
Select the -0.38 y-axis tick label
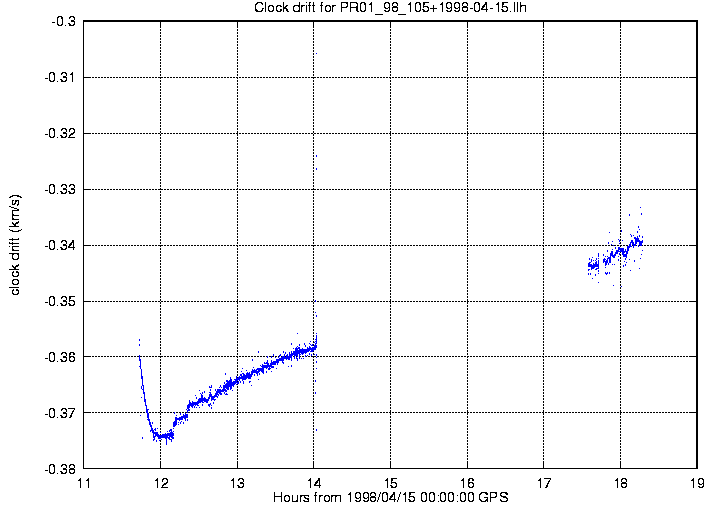[x=59, y=468]
